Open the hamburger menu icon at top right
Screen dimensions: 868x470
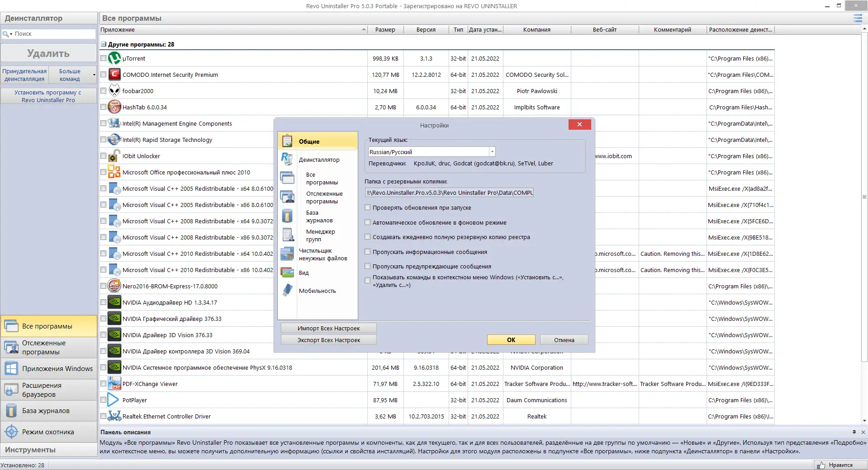click(858, 18)
